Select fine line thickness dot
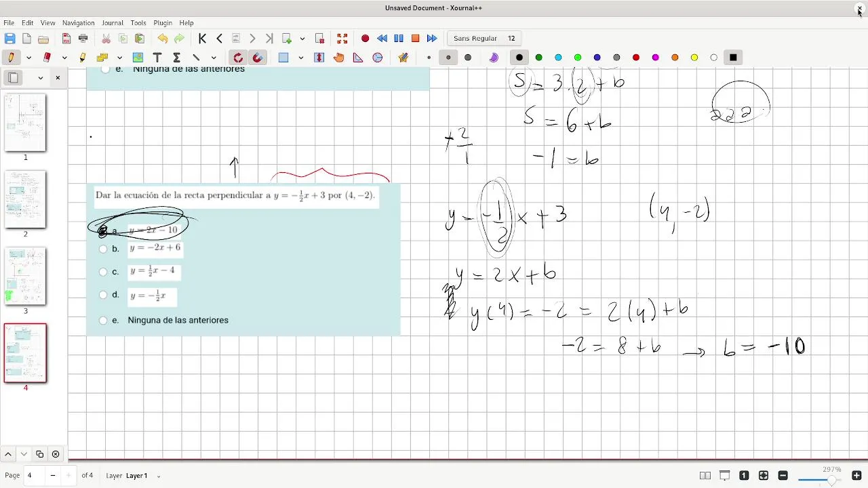Image resolution: width=868 pixels, height=488 pixels. pos(429,58)
